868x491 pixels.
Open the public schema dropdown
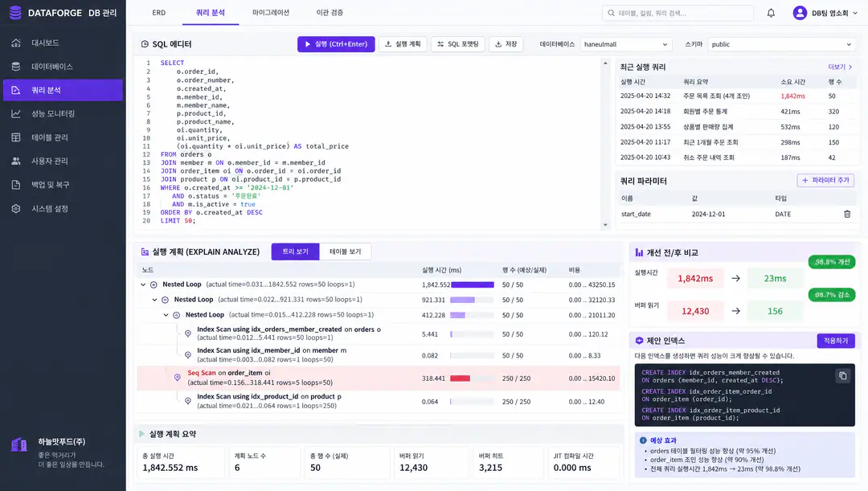(x=781, y=44)
